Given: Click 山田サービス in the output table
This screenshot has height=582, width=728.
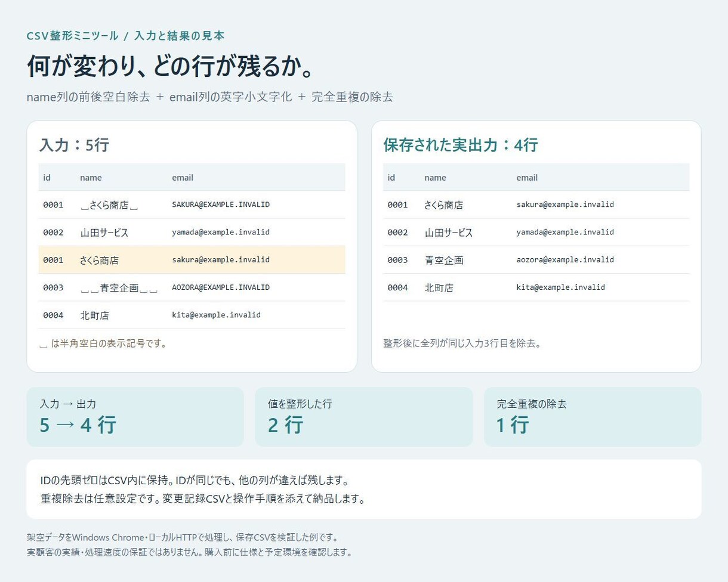Looking at the screenshot, I should [x=449, y=233].
